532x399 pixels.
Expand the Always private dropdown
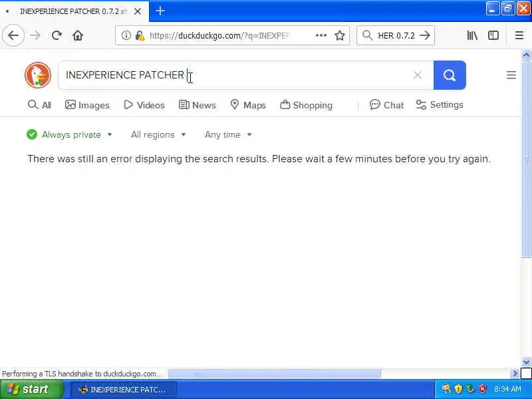(x=69, y=135)
